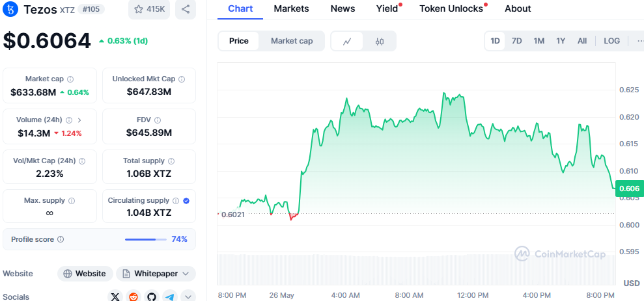Screen dimensions: 644x301
Task: Switch chart to Market cap
Action: [x=292, y=41]
